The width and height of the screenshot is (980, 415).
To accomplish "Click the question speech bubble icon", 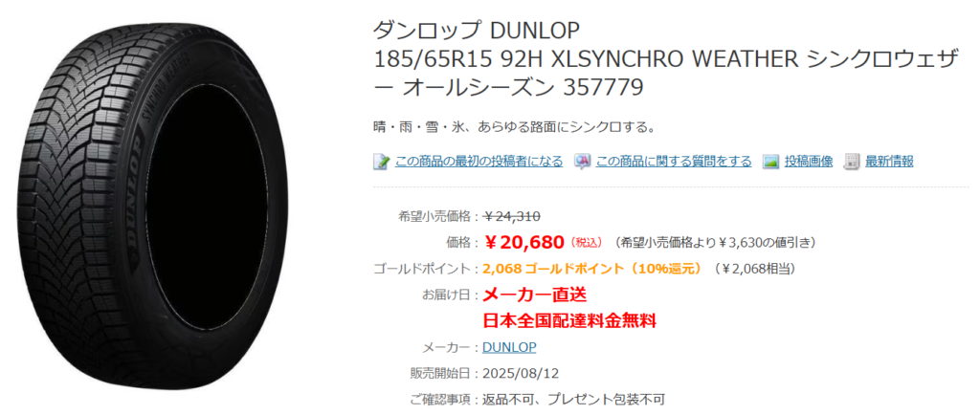I will (x=583, y=162).
